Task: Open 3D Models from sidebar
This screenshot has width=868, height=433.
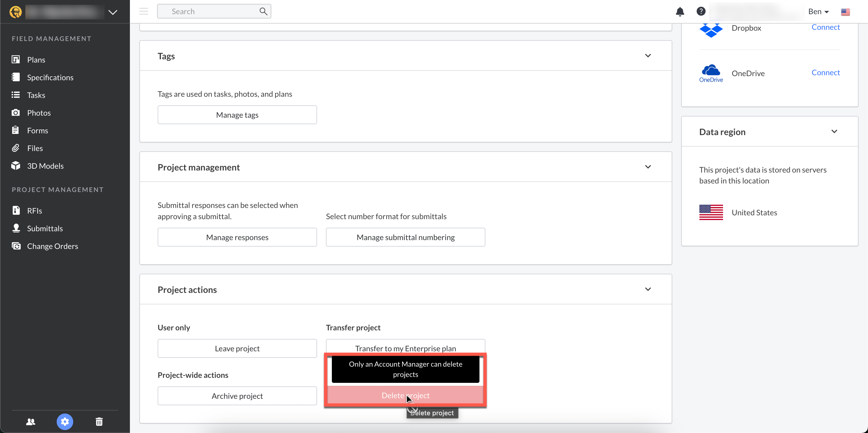Action: point(45,166)
